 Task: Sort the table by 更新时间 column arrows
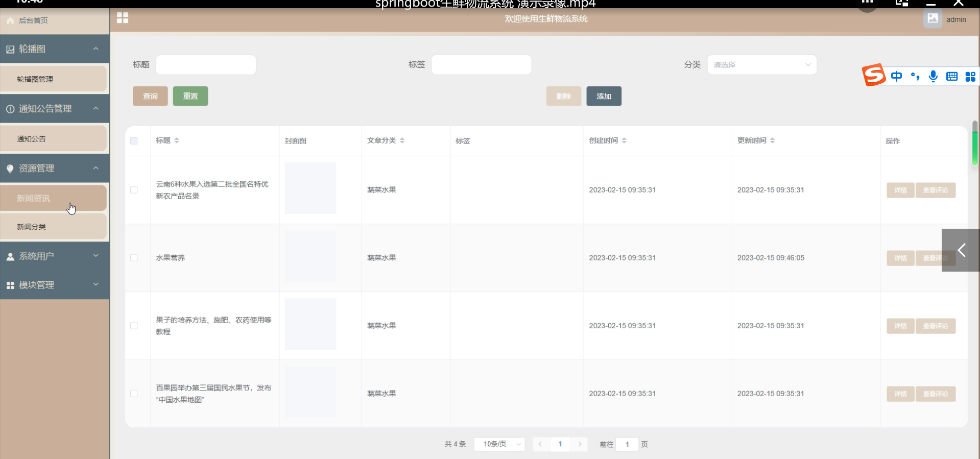pos(773,140)
